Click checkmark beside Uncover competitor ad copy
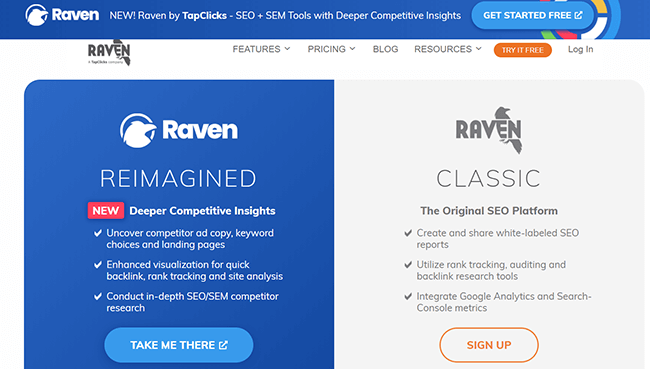 pos(98,233)
